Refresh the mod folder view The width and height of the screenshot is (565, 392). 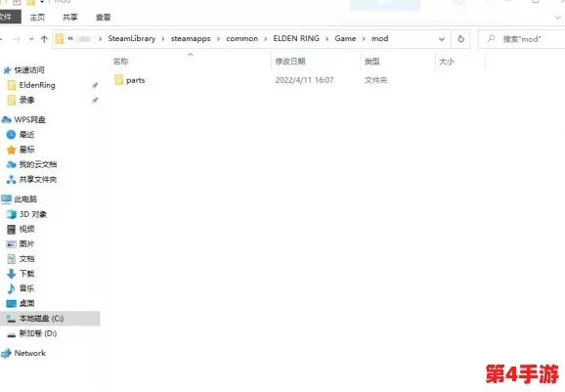[x=460, y=39]
